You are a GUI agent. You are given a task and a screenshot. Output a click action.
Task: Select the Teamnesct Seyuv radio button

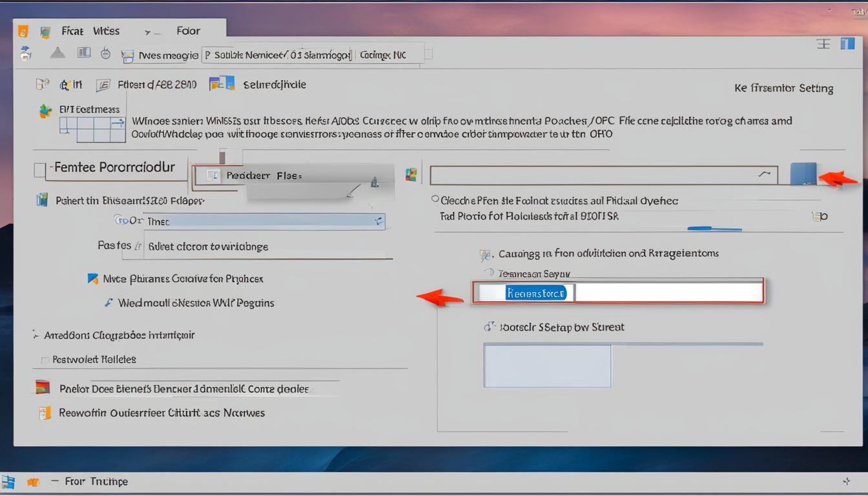[489, 273]
